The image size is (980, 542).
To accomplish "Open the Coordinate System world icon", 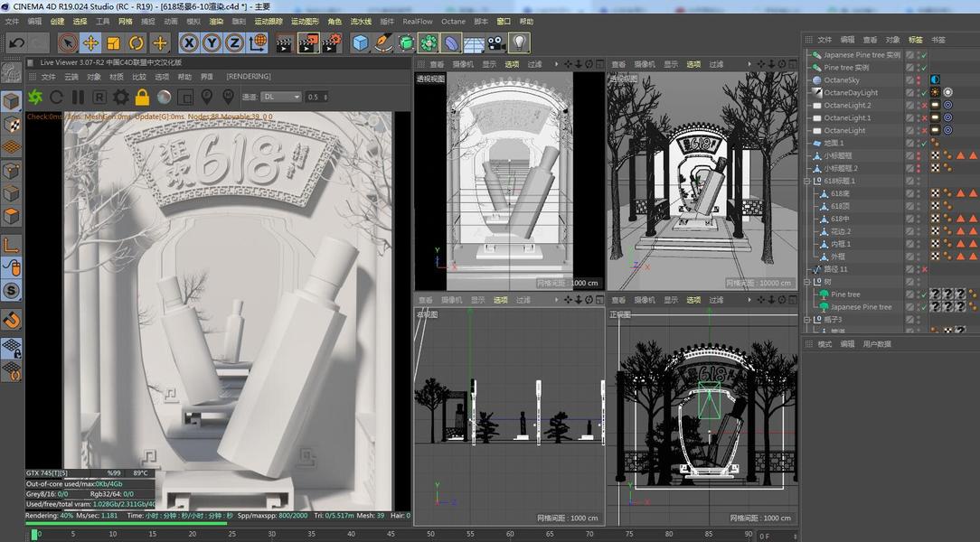I will coord(259,43).
